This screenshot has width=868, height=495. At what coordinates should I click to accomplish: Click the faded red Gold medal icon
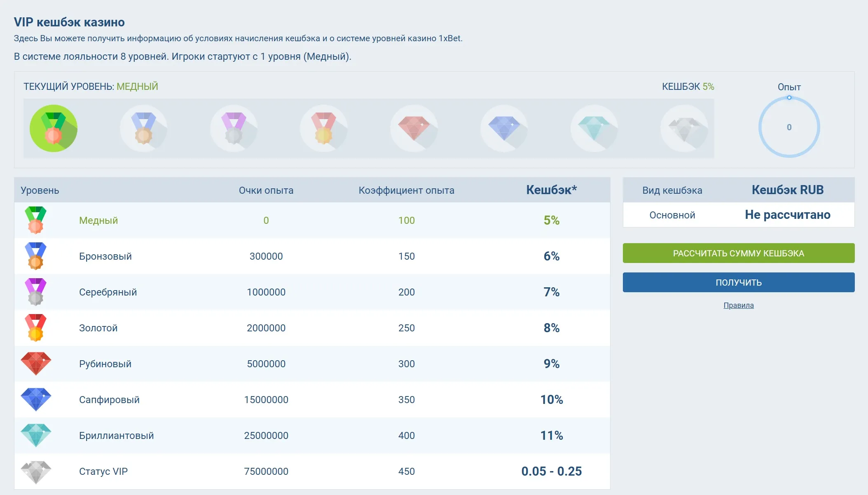(324, 128)
